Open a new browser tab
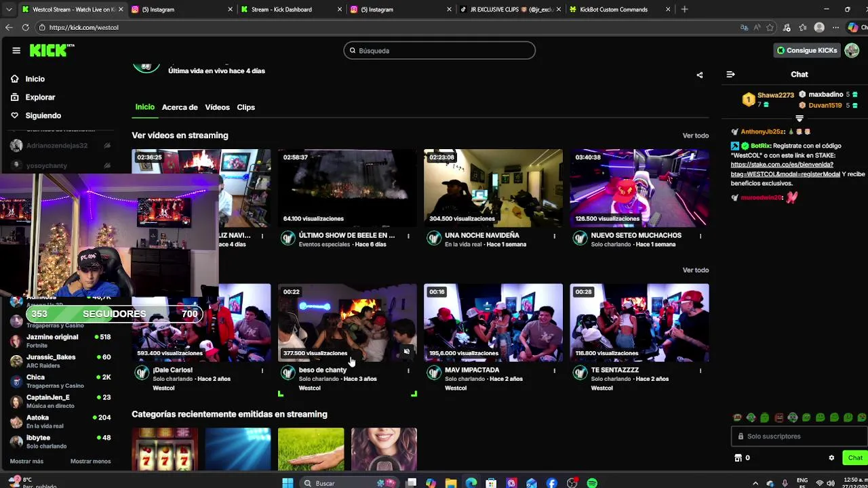 [x=684, y=9]
